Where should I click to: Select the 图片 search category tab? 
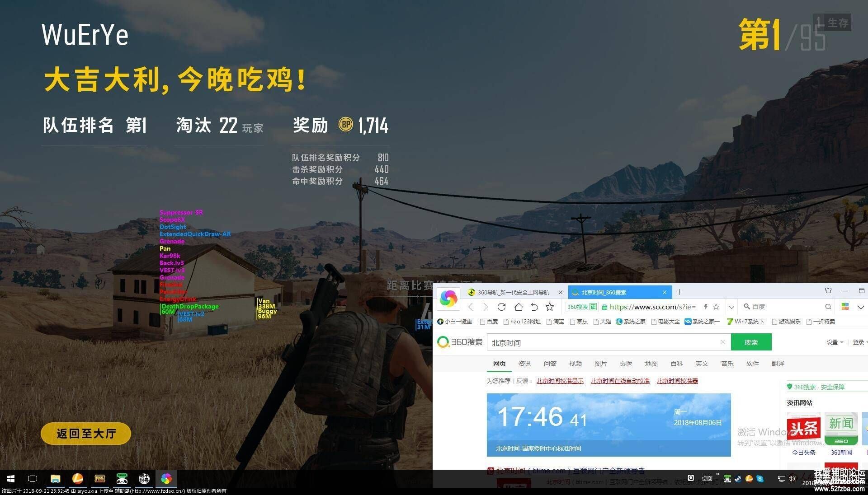tap(600, 364)
